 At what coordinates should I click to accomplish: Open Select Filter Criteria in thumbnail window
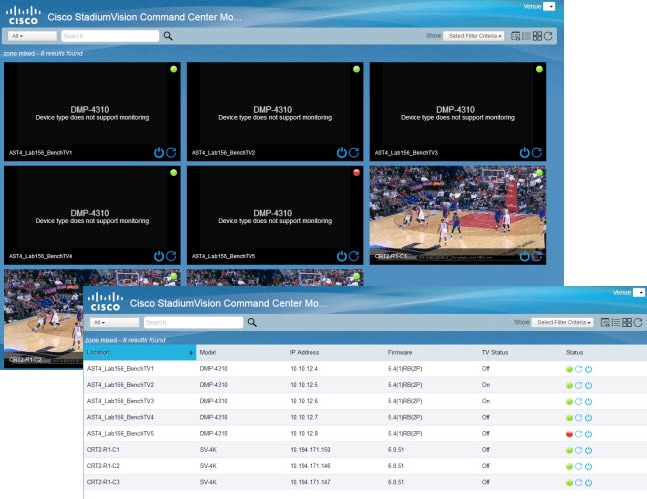(x=474, y=36)
